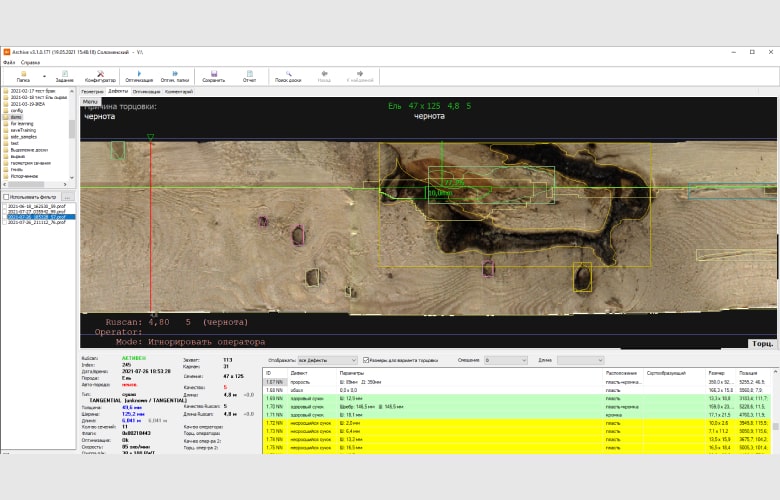Select yellow row 1.75 несросшийся сучок
Viewport: 780px width, 500px height.
[517, 448]
